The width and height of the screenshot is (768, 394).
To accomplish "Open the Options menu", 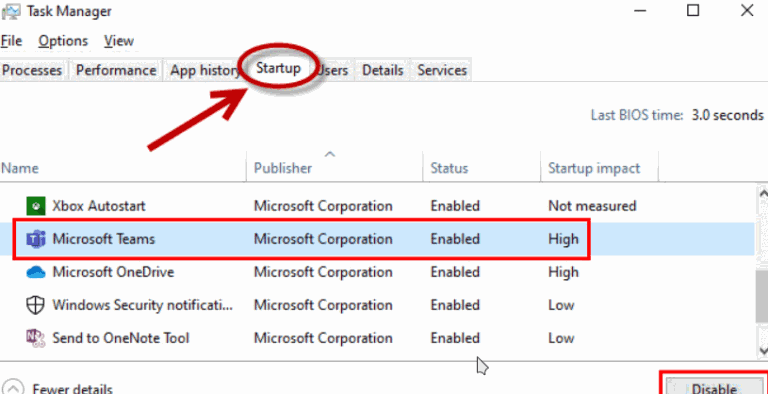I will pyautogui.click(x=63, y=41).
